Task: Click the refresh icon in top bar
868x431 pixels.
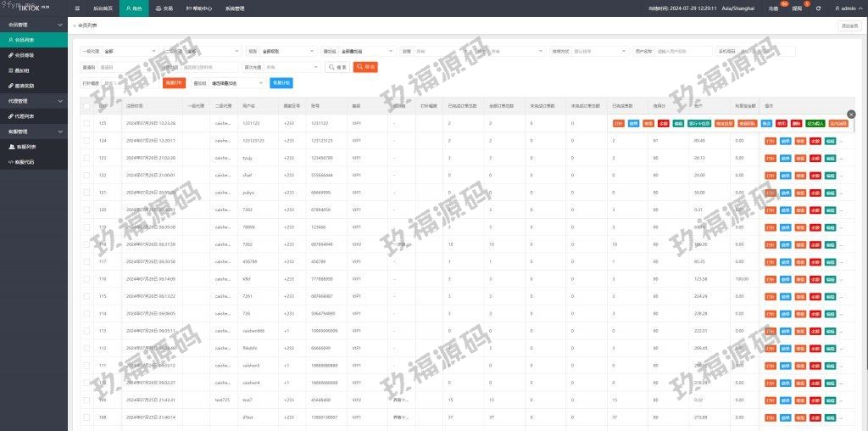Action: click(816, 8)
